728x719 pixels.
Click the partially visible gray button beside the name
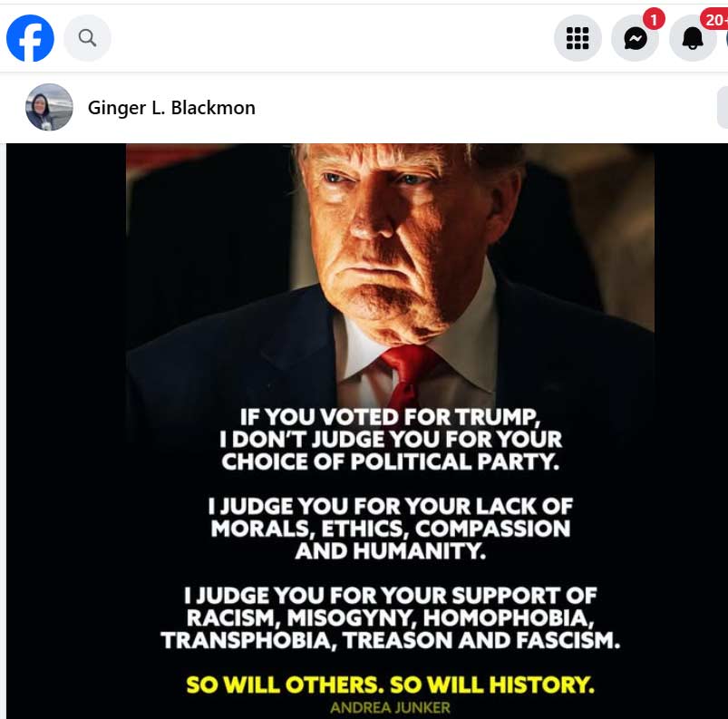coord(723,107)
